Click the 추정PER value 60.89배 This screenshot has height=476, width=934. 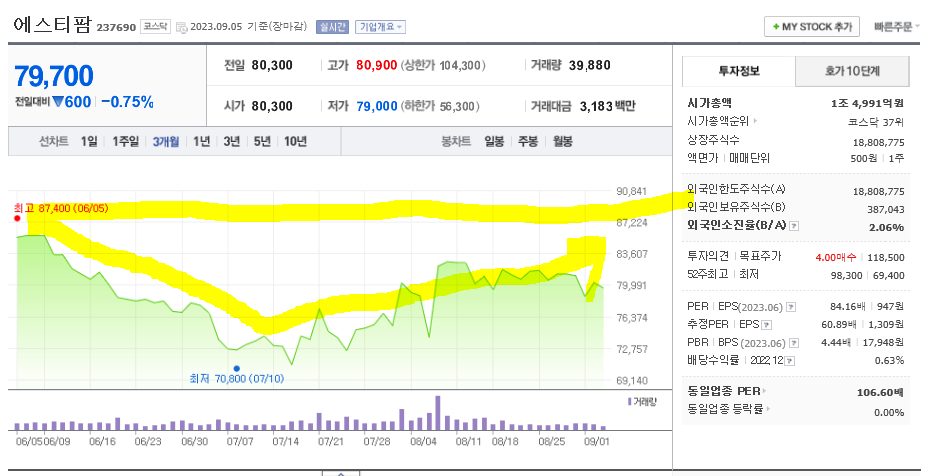pyautogui.click(x=839, y=325)
